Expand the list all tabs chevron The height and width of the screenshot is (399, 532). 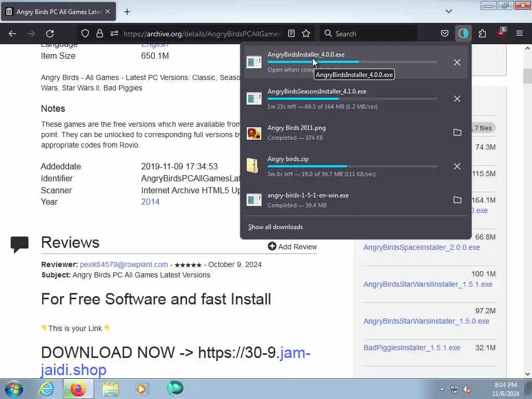coord(449,11)
